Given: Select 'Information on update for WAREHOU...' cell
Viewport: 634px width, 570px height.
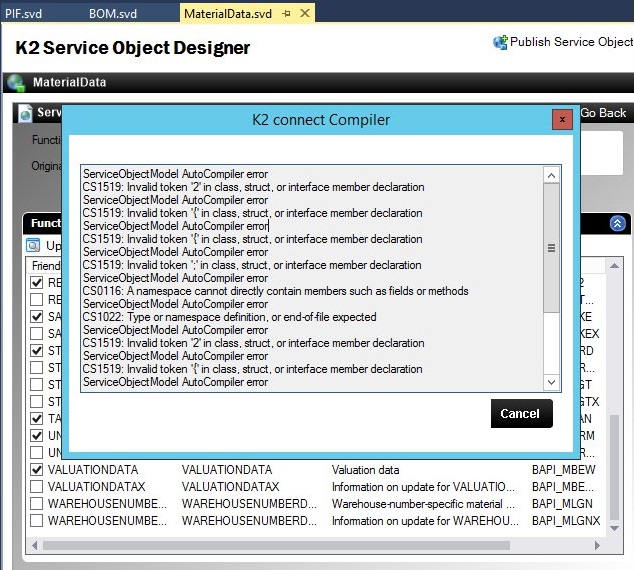Looking at the screenshot, I should point(425,521).
